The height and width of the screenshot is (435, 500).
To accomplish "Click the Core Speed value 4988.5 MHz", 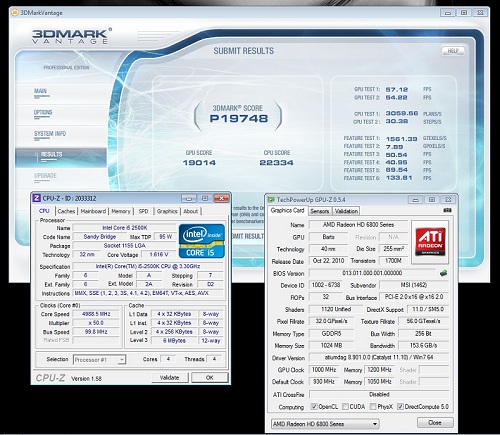I will pyautogui.click(x=96, y=314).
